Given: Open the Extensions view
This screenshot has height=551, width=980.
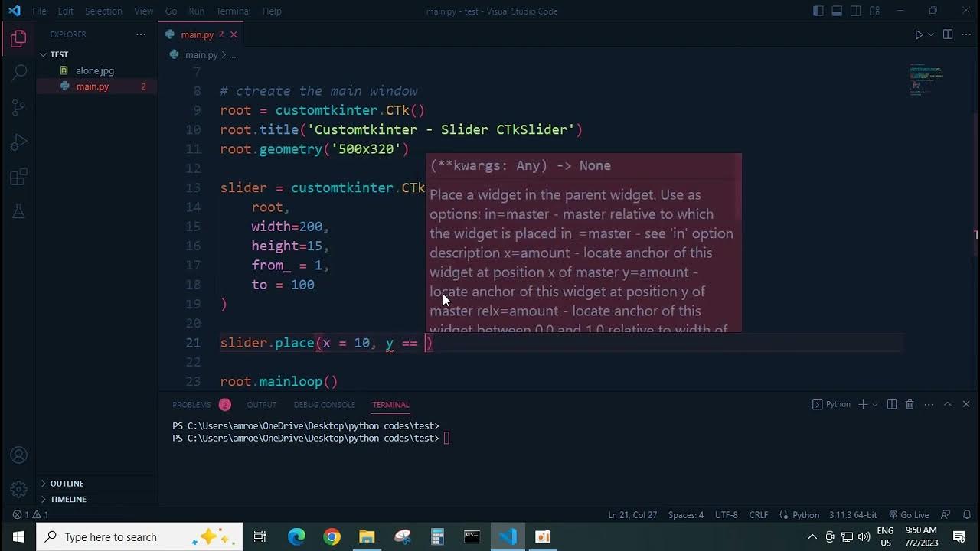Looking at the screenshot, I should (x=18, y=178).
